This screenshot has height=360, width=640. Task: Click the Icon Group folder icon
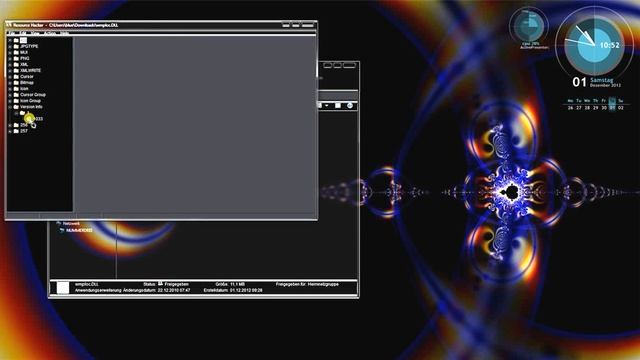point(16,101)
